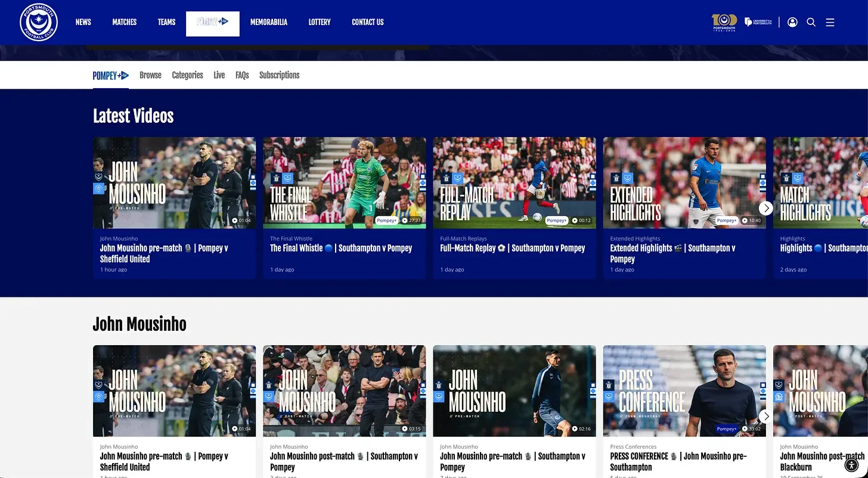Viewport: 868px width, 478px height.
Task: Click the Pompey+ logo in sub navigation
Action: pyautogui.click(x=111, y=76)
